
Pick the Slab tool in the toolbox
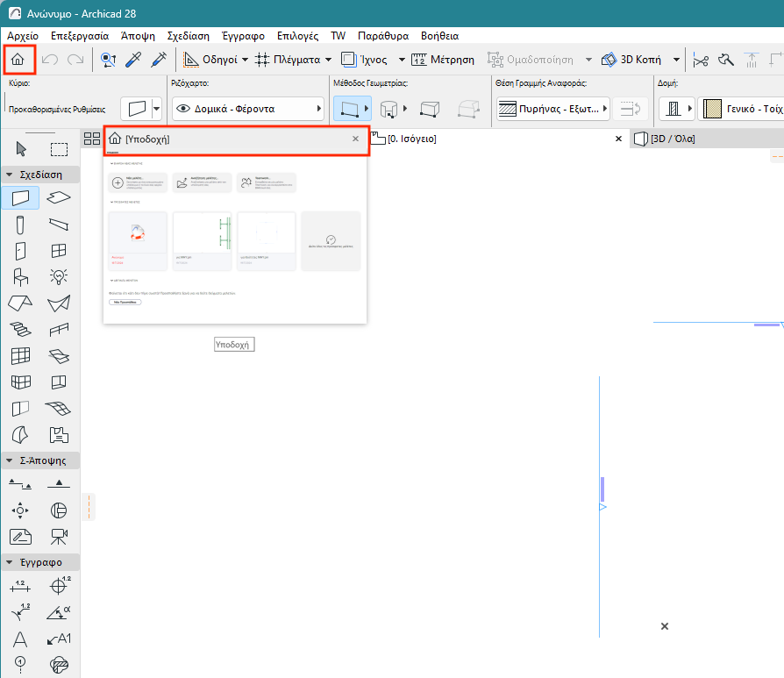point(59,198)
